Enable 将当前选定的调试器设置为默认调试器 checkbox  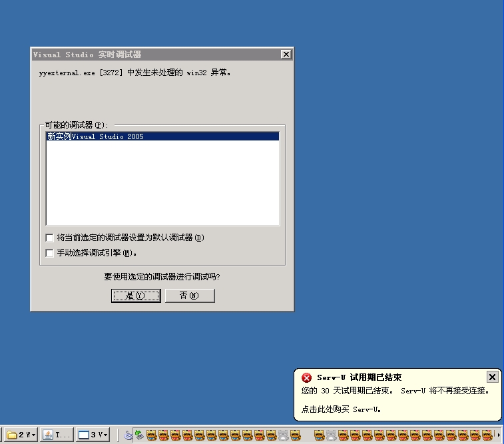coord(49,238)
